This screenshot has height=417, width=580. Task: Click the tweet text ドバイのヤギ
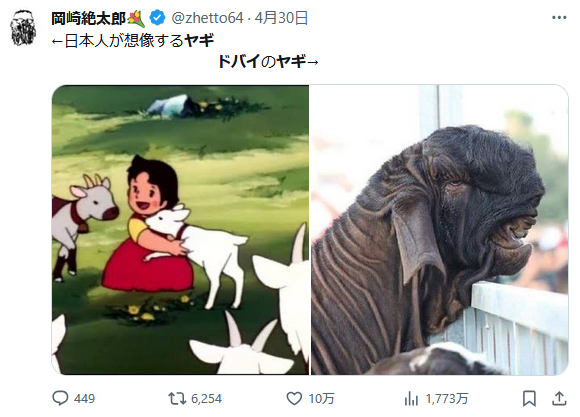click(262, 61)
